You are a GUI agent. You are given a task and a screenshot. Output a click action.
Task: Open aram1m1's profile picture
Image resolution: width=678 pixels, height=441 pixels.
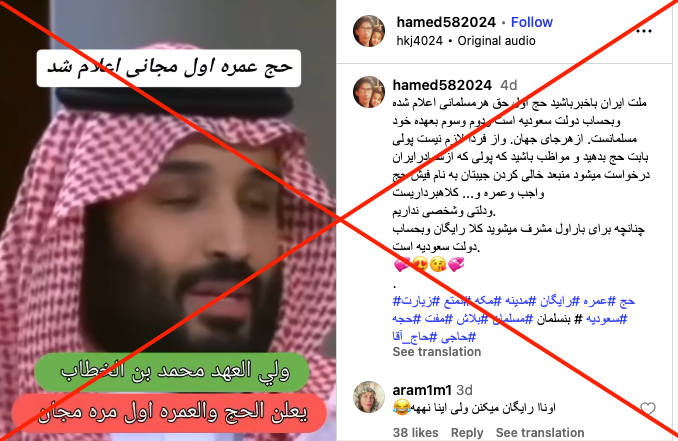pos(369,397)
